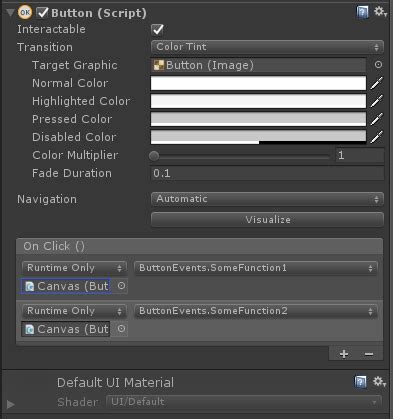This screenshot has height=419, width=393.
Task: Click the Button (Script) title text
Action: click(99, 13)
